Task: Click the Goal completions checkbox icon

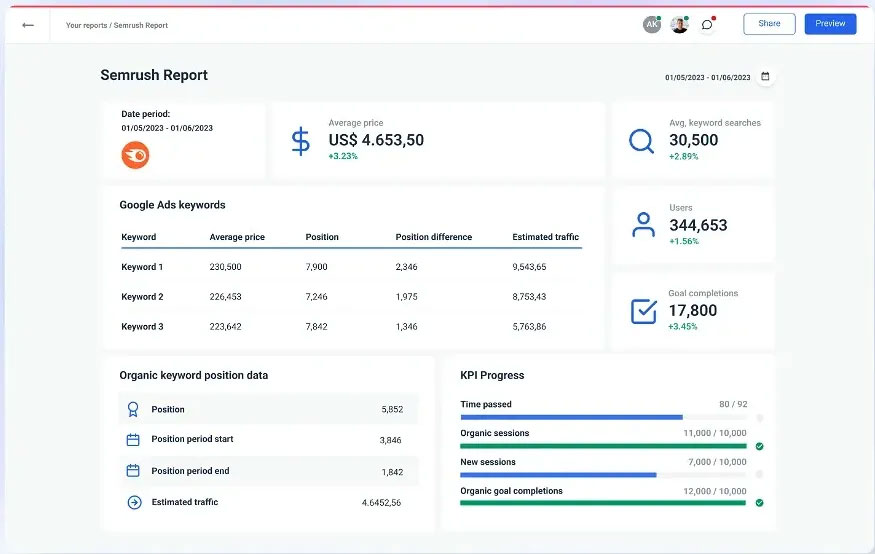Action: [643, 311]
